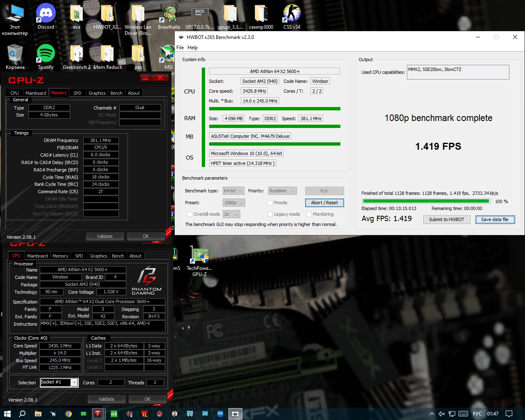Open the Brawlhalla desktop shortcut

[169, 16]
